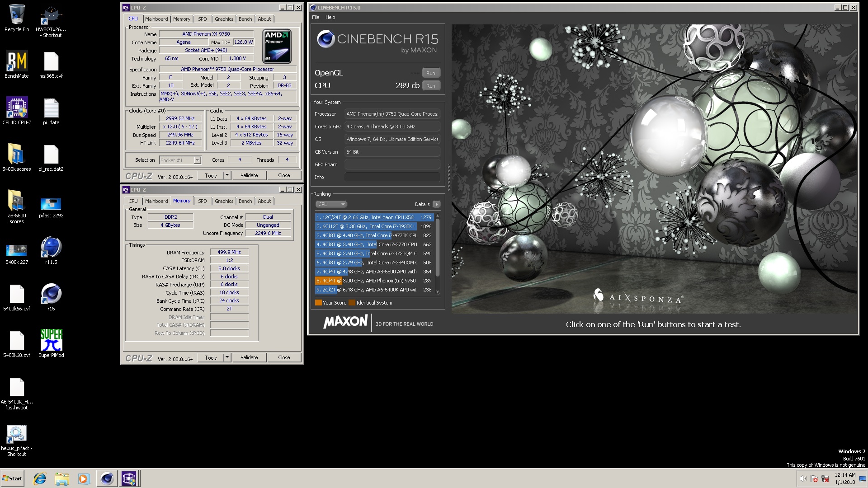Open the CPU ranking dropdown in Cinebench
The image size is (868, 488).
coord(331,204)
